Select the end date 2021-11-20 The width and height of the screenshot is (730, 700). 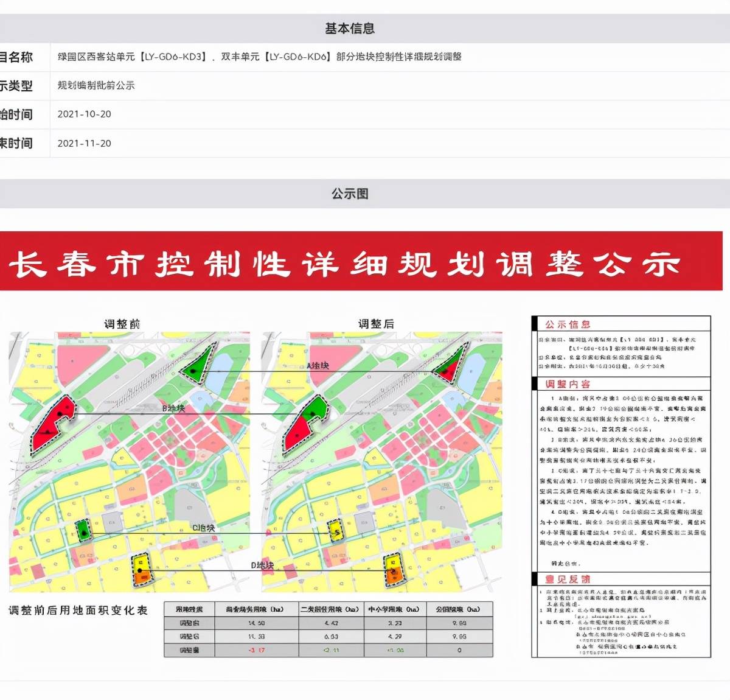click(x=84, y=144)
